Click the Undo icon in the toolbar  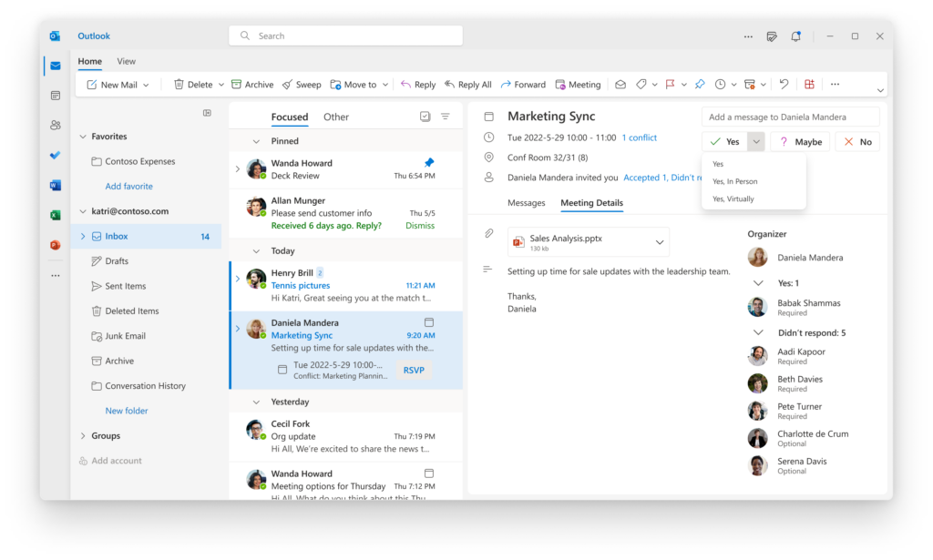coord(784,84)
